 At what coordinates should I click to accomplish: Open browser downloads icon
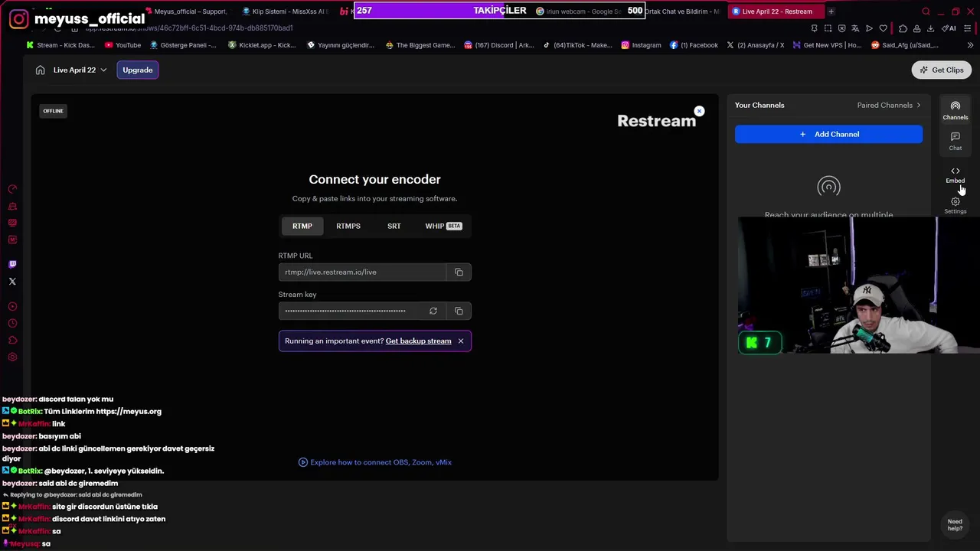click(x=930, y=28)
